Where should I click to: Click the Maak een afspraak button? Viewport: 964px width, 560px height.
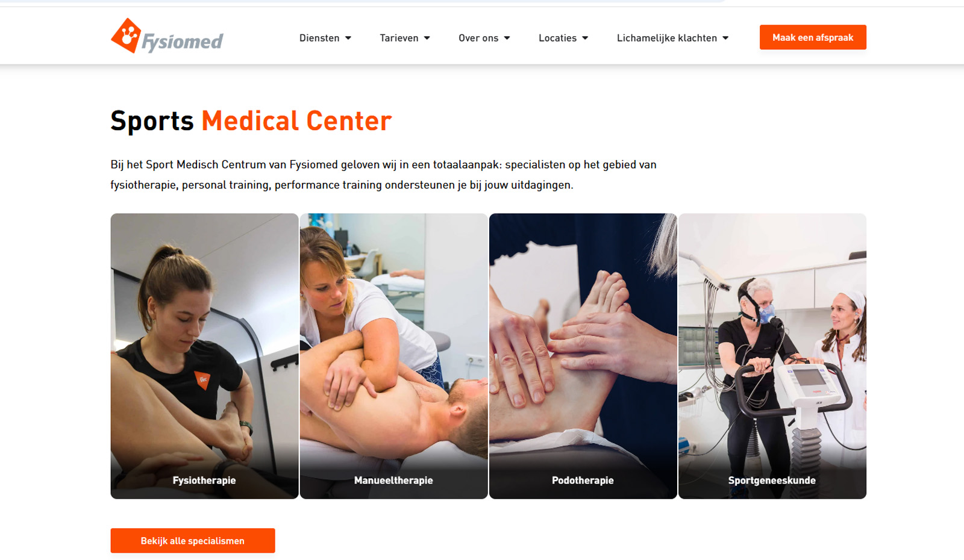click(813, 37)
